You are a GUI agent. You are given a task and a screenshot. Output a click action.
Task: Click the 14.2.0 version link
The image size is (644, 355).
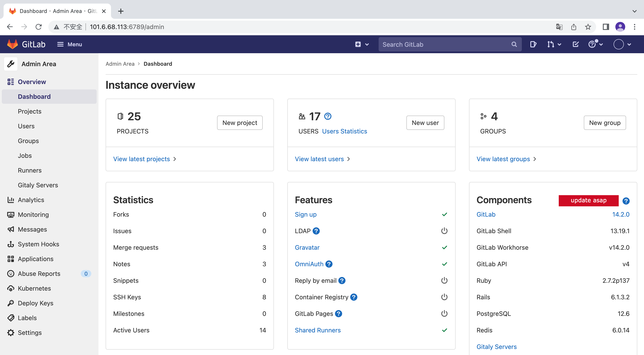(x=621, y=214)
